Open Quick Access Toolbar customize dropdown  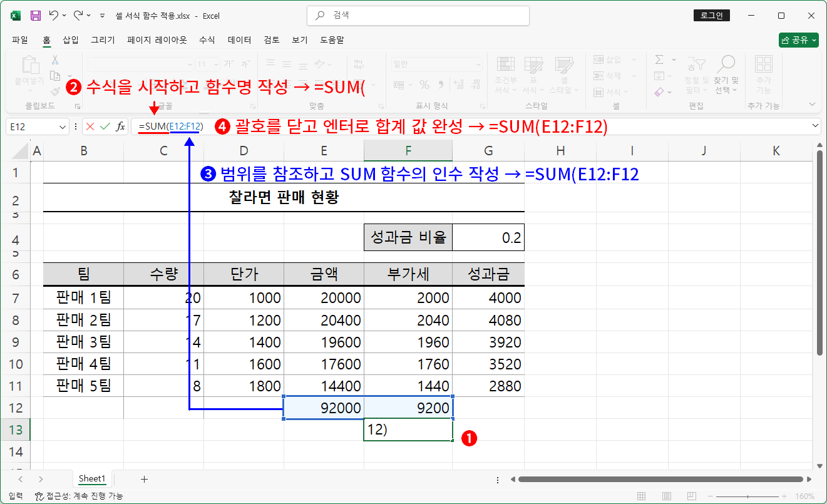point(102,15)
